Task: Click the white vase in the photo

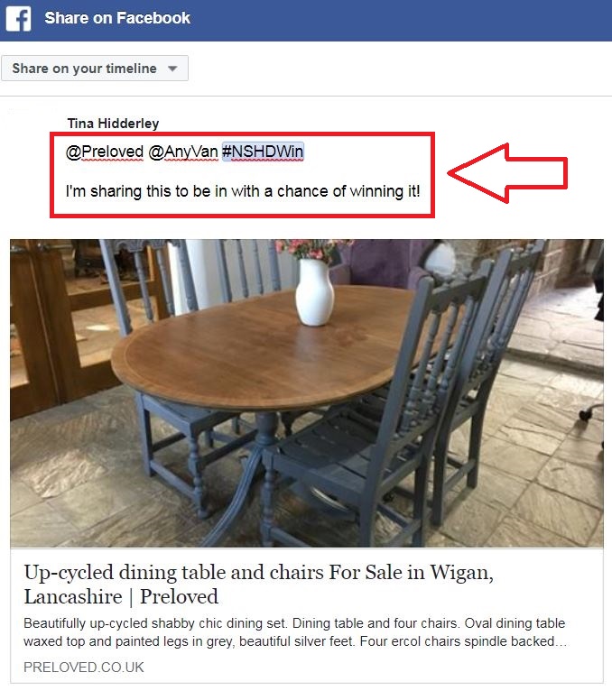Action: point(314,292)
